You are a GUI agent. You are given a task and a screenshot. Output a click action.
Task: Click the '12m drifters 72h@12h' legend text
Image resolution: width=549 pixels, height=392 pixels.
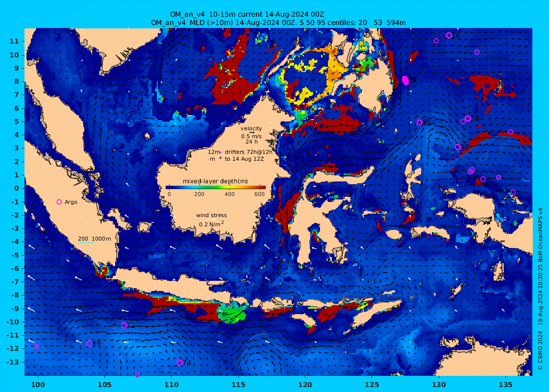(x=240, y=152)
